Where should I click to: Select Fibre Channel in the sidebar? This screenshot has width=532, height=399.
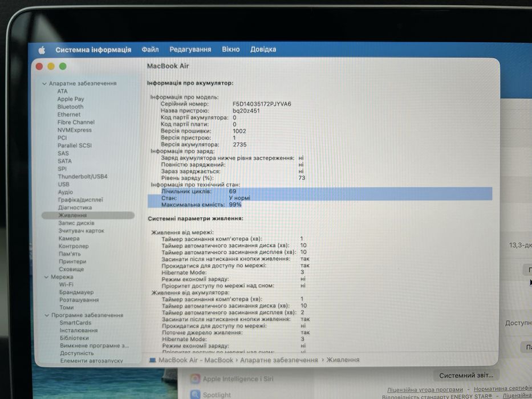[76, 122]
